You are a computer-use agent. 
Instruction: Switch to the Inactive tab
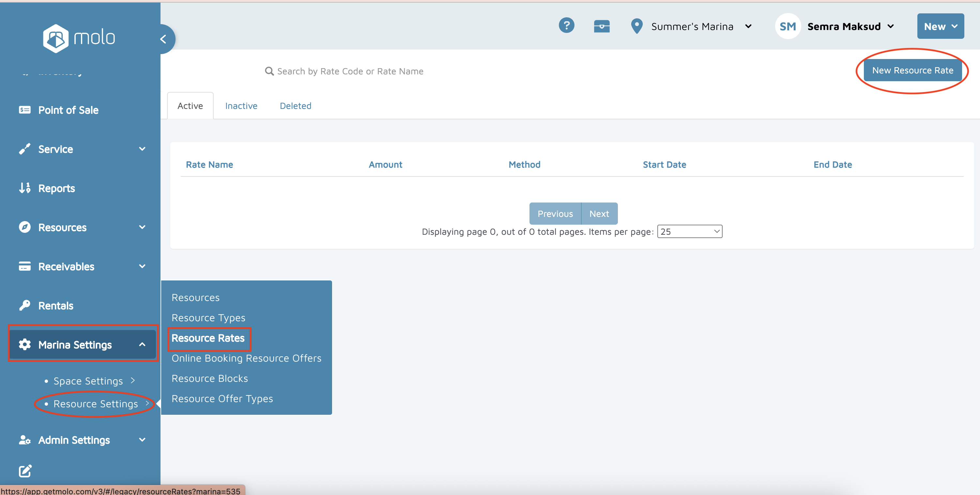(241, 106)
